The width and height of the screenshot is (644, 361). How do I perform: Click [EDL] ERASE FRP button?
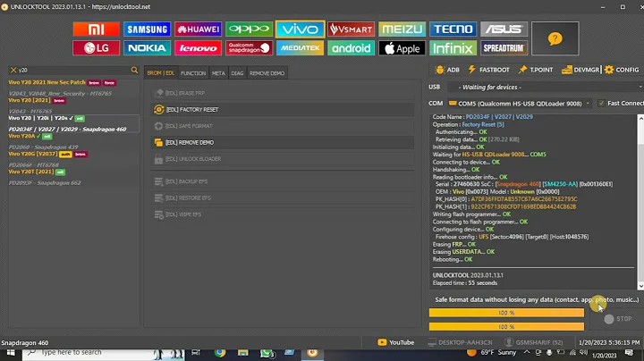283,93
